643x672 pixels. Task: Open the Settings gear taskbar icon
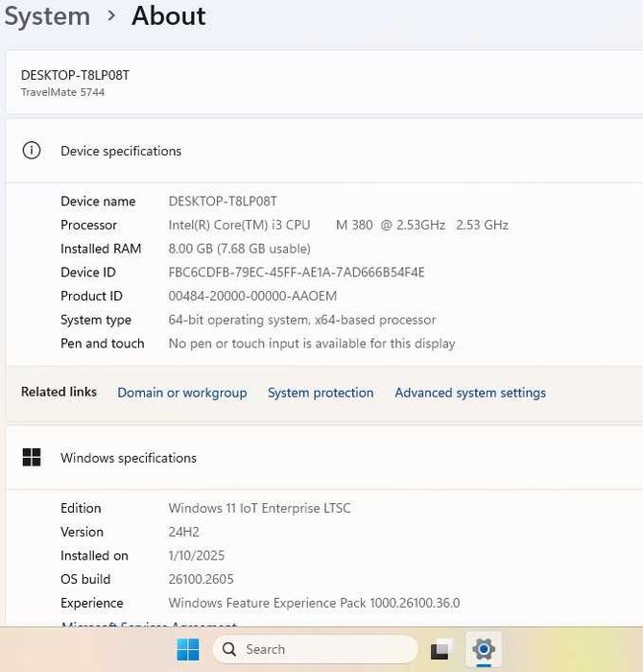(x=484, y=649)
